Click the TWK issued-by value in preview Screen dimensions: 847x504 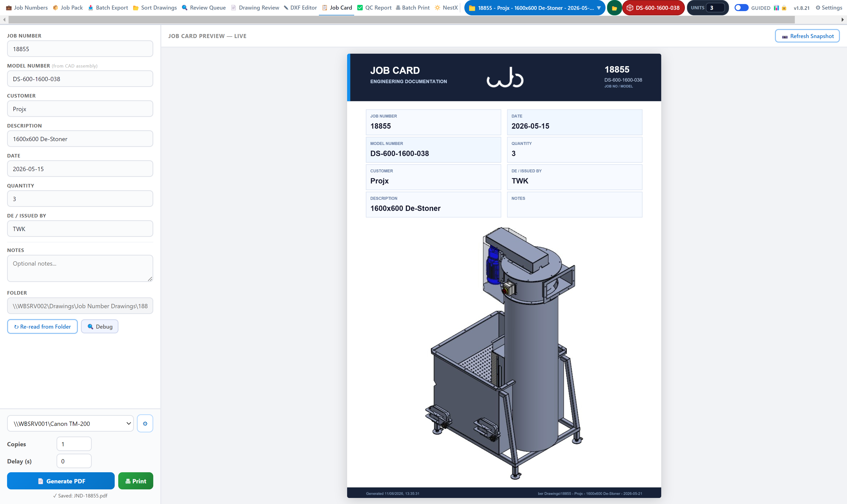[520, 181]
